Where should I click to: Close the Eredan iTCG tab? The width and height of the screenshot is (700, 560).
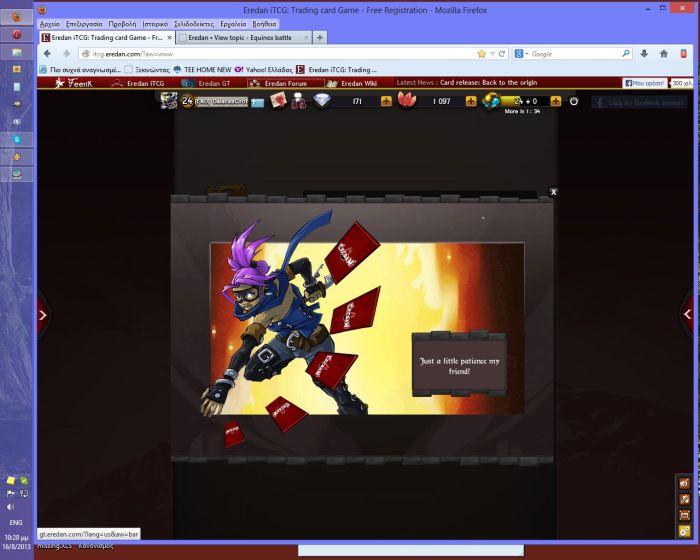click(169, 38)
